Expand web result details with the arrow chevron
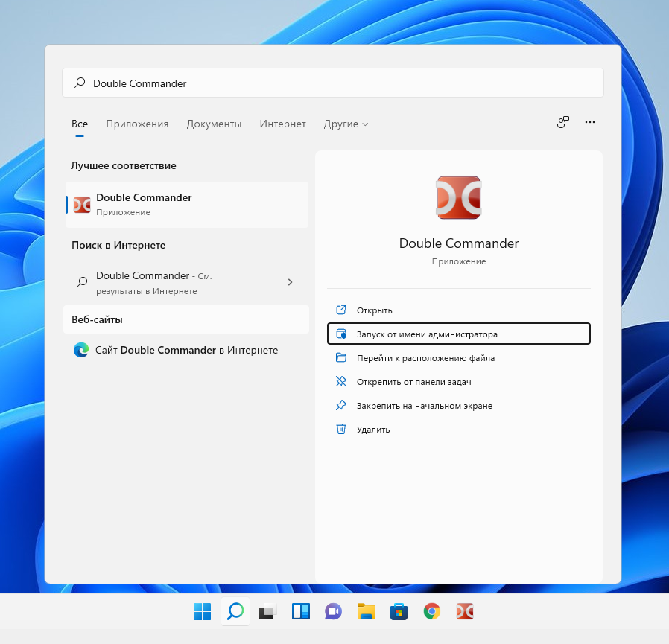This screenshot has width=669, height=644. point(290,282)
